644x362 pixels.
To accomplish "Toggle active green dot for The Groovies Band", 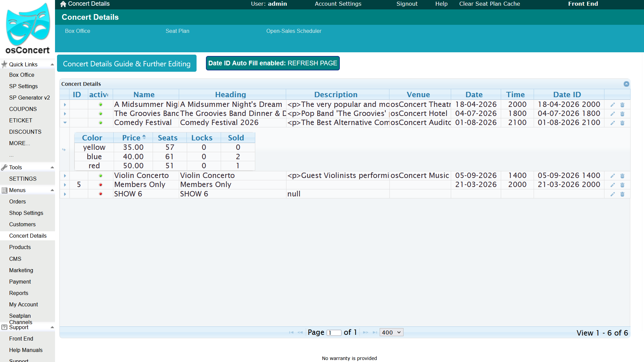I will coord(100,114).
